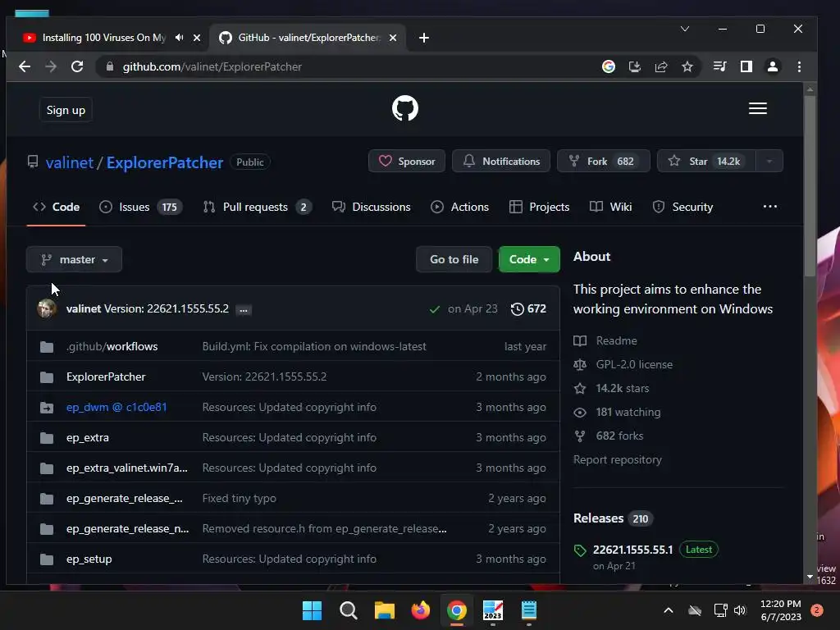Open a new browser tab

click(424, 38)
